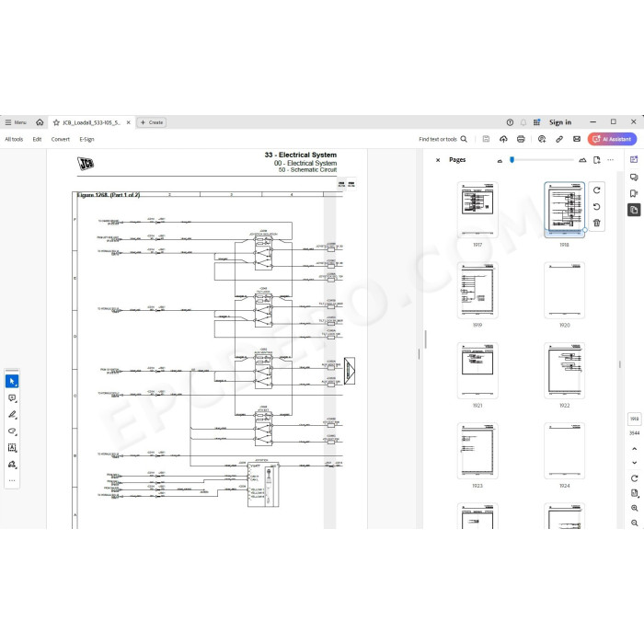Screen dimensions: 644x644
Task: Click the insert page icon in Pages panel
Action: click(597, 160)
